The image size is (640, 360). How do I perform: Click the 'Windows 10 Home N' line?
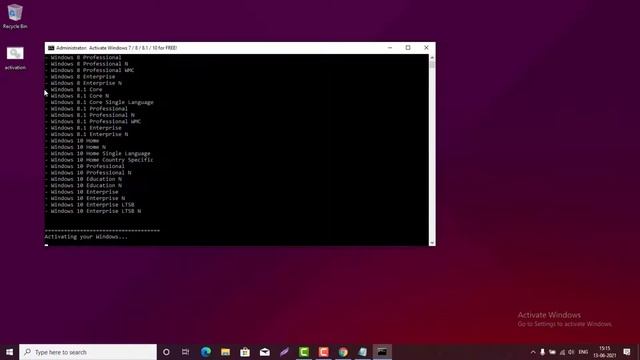tap(78, 147)
